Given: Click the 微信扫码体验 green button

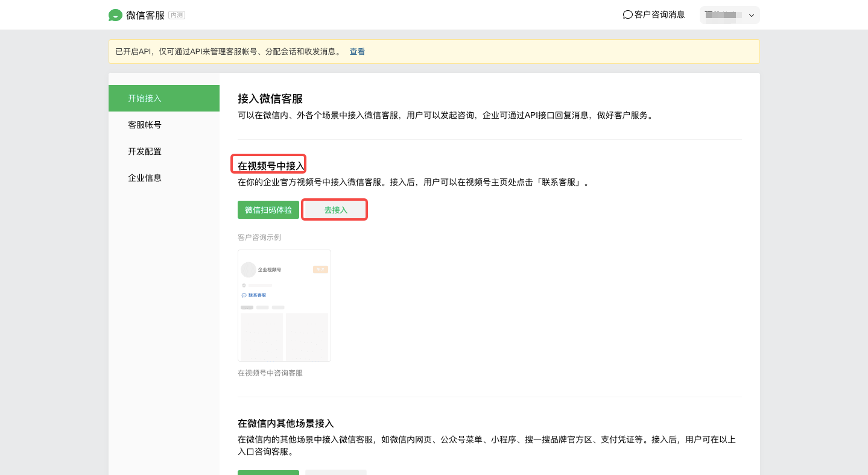Looking at the screenshot, I should tap(268, 210).
